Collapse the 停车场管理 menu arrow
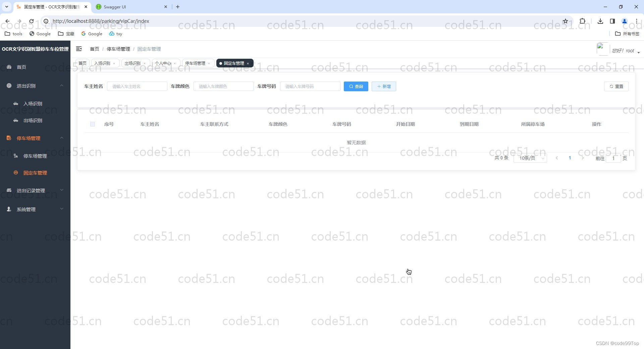Viewport: 644px width, 349px height. [62, 138]
